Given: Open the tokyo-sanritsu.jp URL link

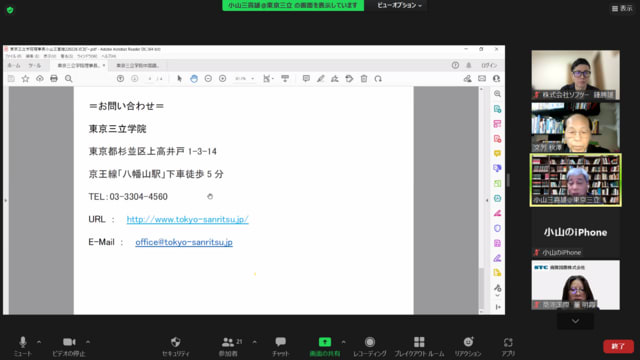Looking at the screenshot, I should 187,219.
